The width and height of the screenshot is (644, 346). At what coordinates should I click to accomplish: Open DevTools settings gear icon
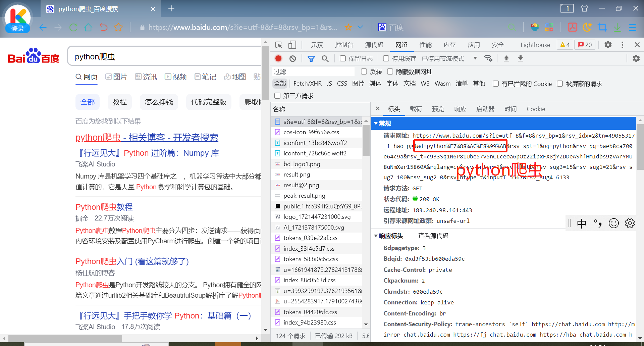608,45
